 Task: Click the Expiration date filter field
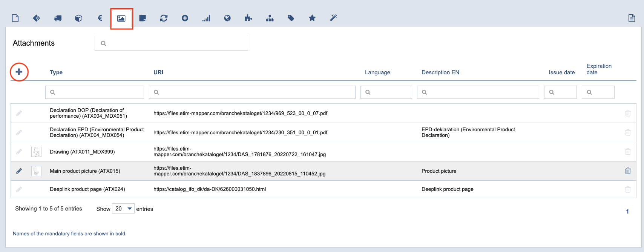click(598, 92)
